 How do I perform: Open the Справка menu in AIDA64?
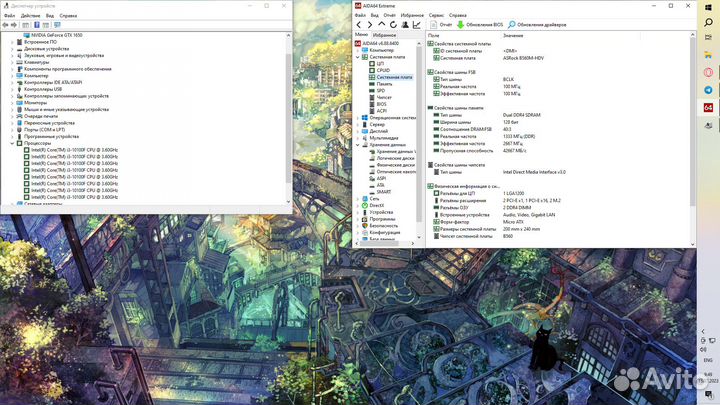click(458, 15)
